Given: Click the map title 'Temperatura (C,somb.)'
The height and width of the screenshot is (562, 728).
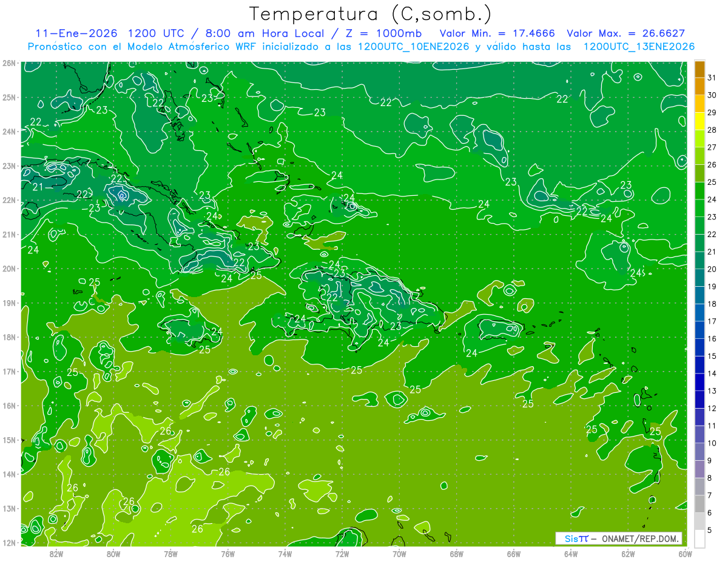Looking at the screenshot, I should point(371,14).
